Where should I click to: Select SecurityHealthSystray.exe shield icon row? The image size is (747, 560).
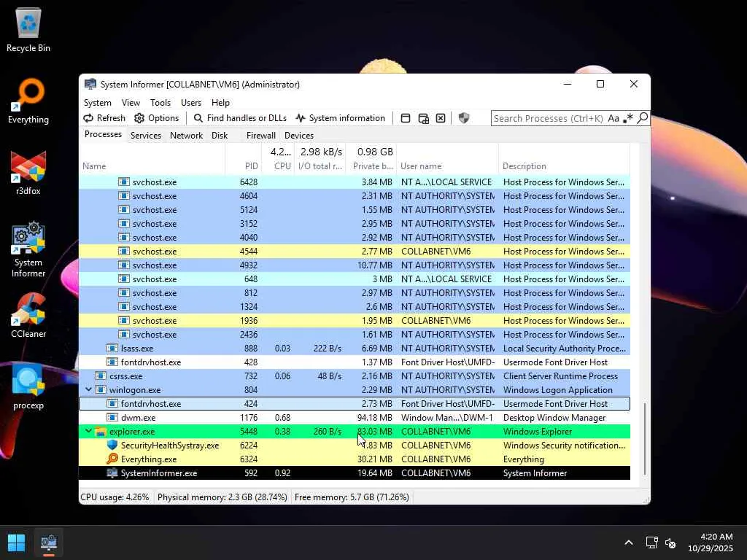[355, 446]
